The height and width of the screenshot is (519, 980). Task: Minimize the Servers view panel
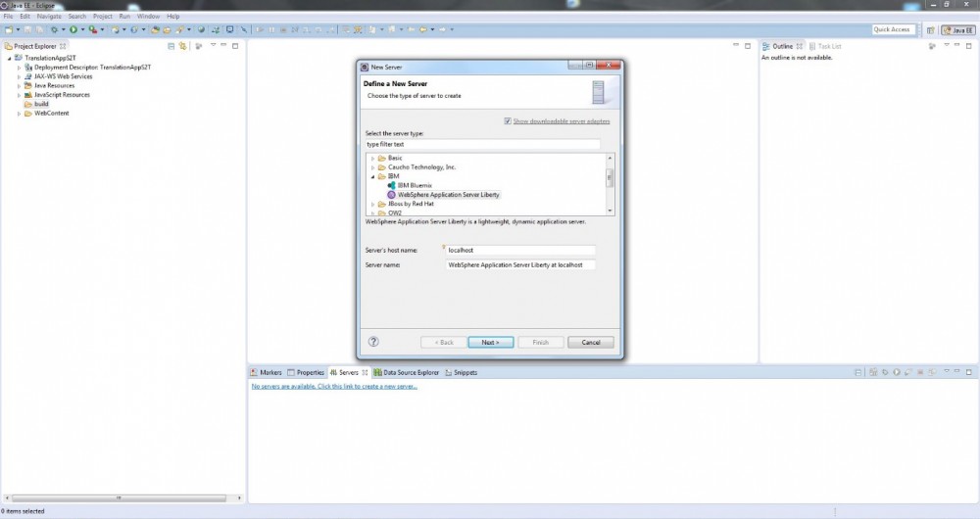(956, 371)
